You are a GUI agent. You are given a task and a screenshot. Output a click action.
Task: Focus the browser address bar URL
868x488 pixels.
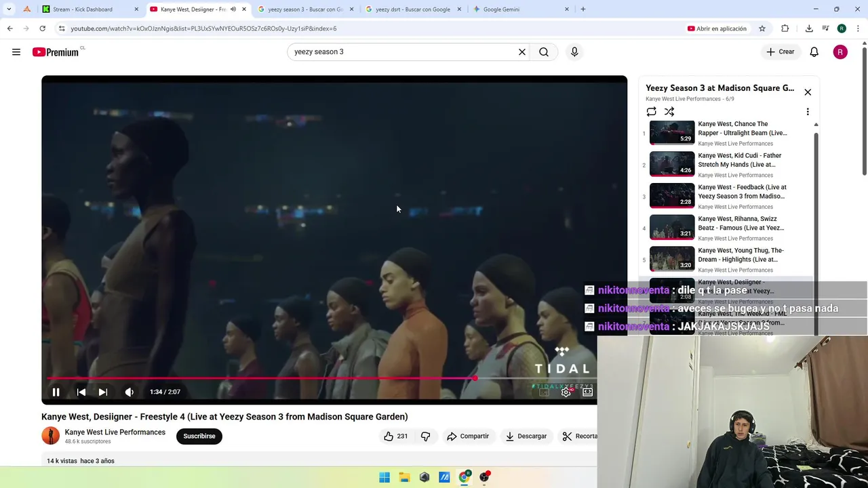(x=203, y=28)
